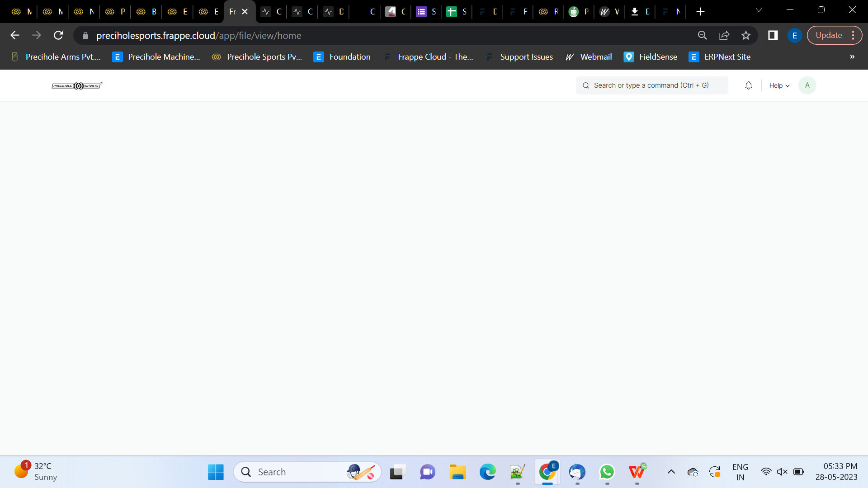Expand the overflow bookmarks chevron
This screenshot has height=488, width=868.
coord(852,57)
